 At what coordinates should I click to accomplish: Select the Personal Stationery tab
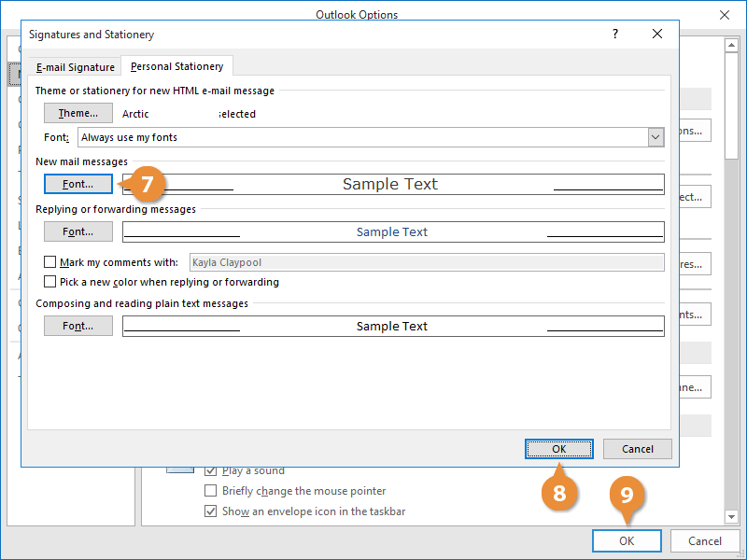click(177, 67)
